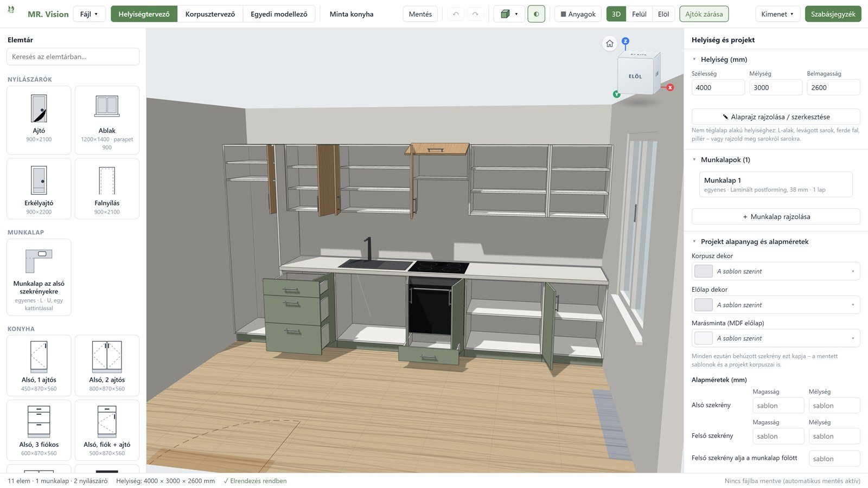The width and height of the screenshot is (868, 488).
Task: Open the Anyagok materials panel
Action: coord(578,14)
